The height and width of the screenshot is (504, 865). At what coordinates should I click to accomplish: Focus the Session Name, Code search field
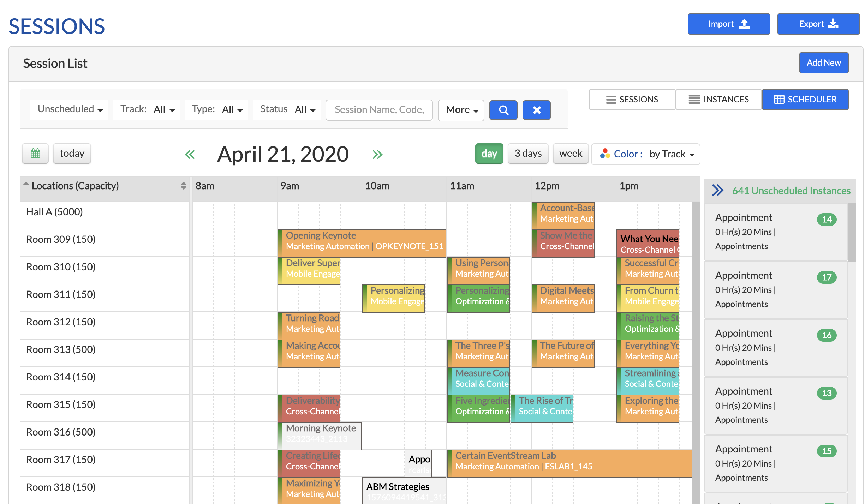point(379,110)
